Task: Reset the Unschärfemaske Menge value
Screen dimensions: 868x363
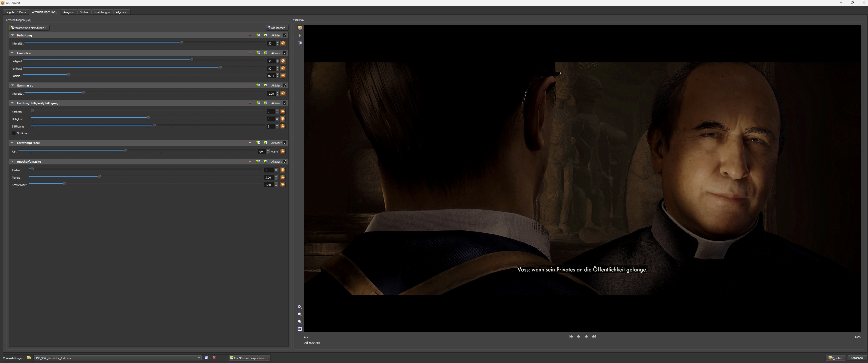Action: [282, 177]
